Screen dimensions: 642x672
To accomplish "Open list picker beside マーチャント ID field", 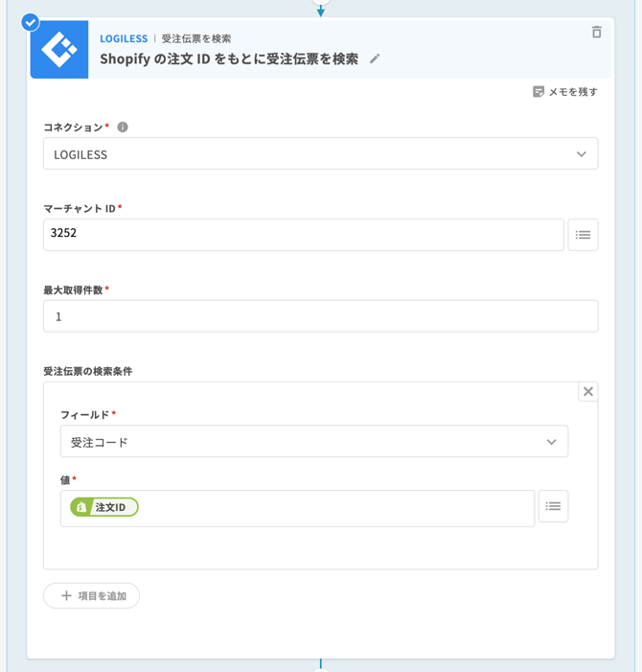I will click(583, 235).
